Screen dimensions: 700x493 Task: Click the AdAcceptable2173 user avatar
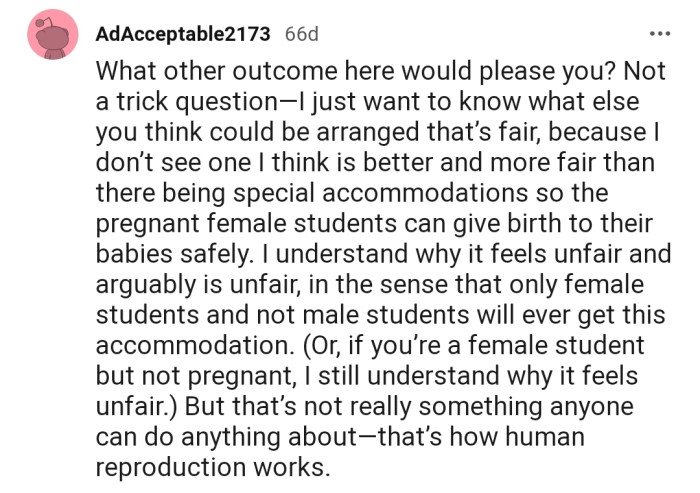(53, 35)
